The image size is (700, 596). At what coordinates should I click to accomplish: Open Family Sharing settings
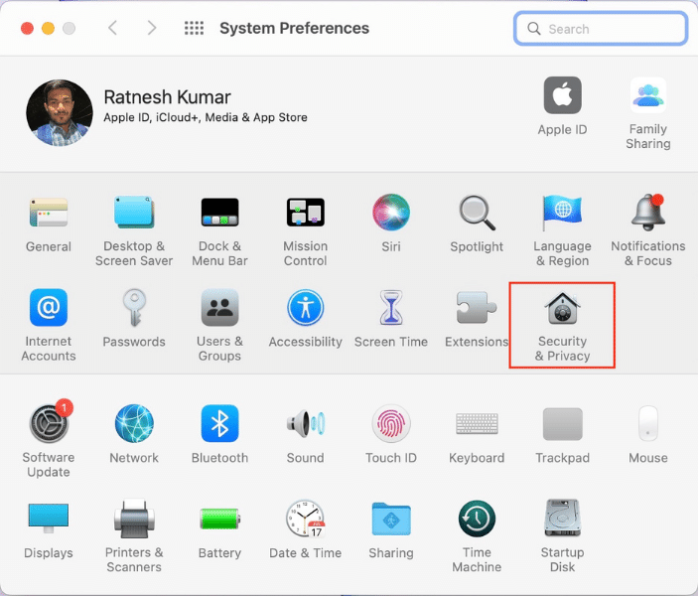[x=648, y=95]
